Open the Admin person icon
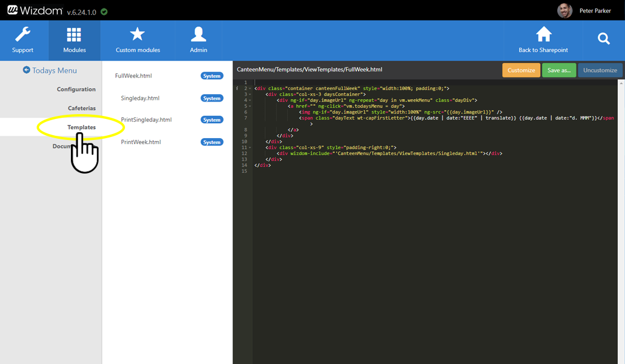This screenshot has width=625, height=364. 198,35
